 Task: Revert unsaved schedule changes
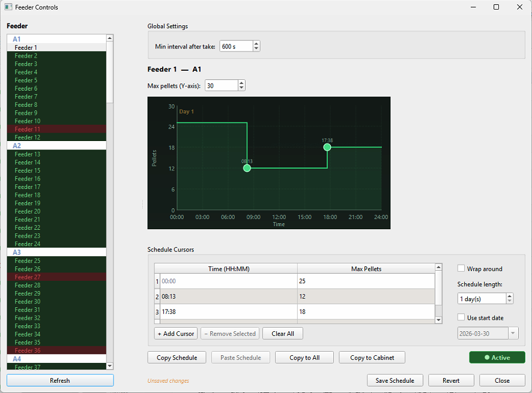tap(451, 380)
